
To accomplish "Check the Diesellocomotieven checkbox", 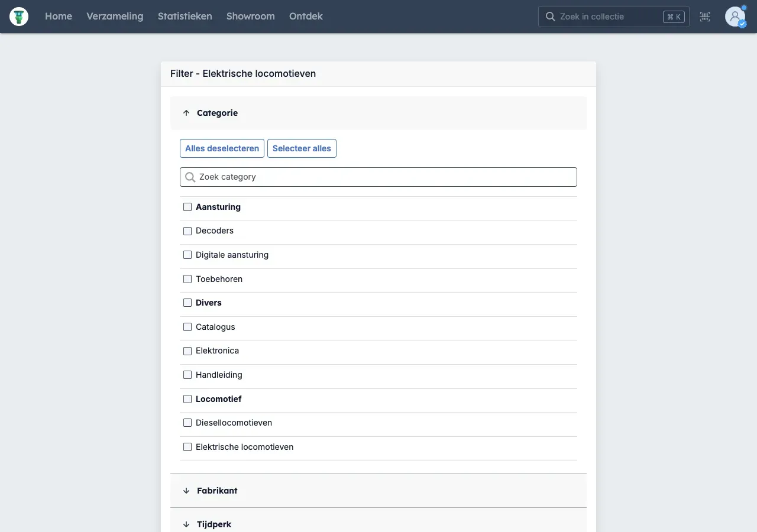I will (x=187, y=423).
